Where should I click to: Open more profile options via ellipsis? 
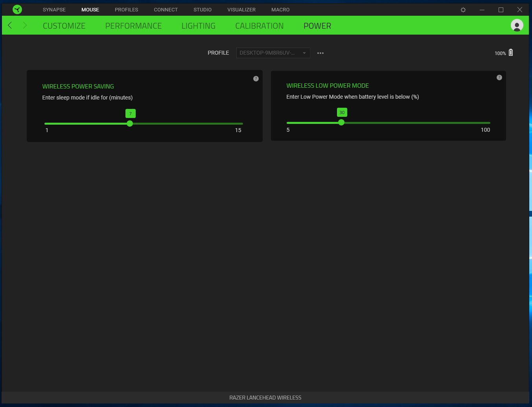[320, 53]
